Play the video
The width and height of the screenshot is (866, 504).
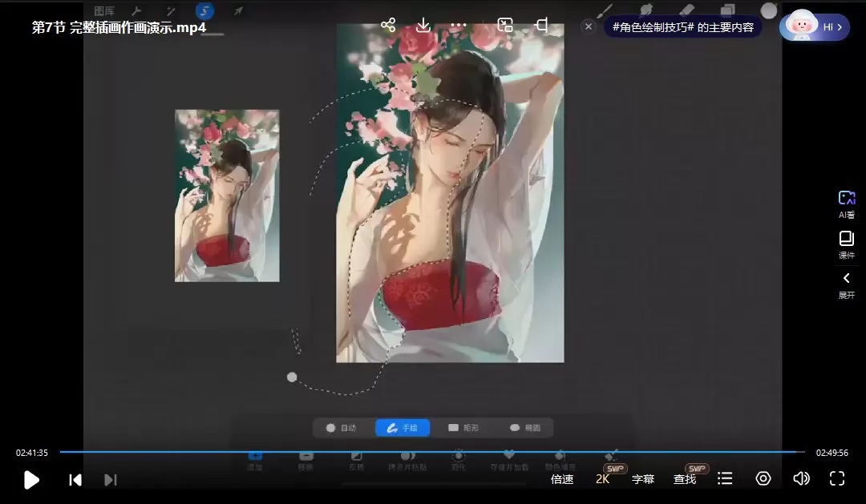[31, 479]
